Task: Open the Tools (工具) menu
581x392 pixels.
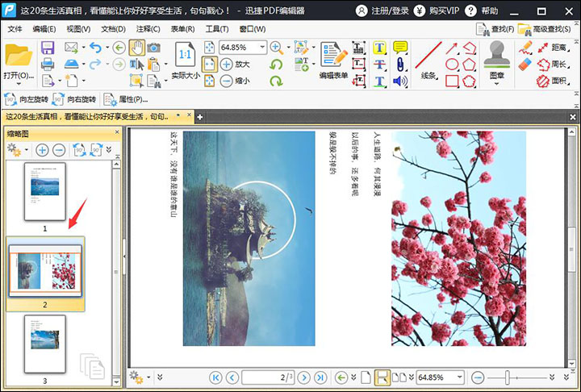Action: [x=216, y=29]
